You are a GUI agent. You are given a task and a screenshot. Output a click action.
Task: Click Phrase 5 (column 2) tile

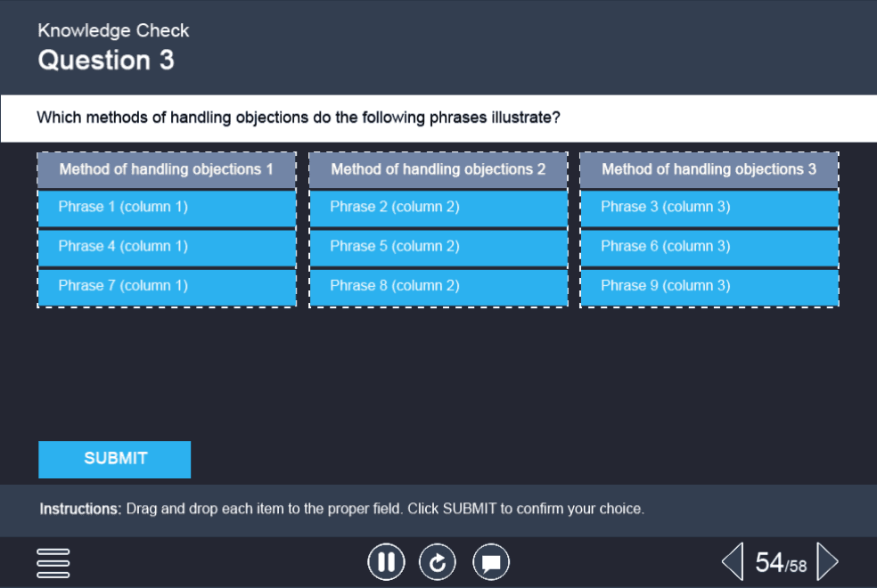pos(438,247)
